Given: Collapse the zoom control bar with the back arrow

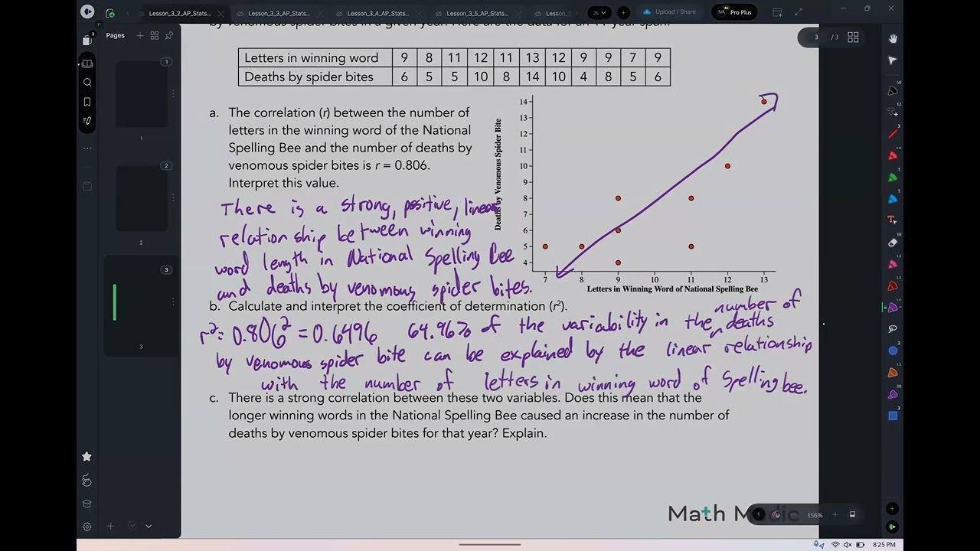Looking at the screenshot, I should 758,515.
